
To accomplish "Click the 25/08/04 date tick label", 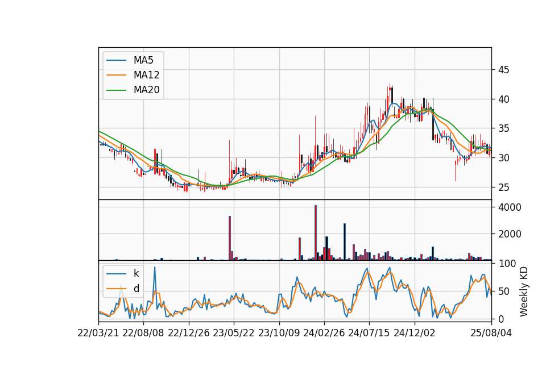I will (x=491, y=333).
